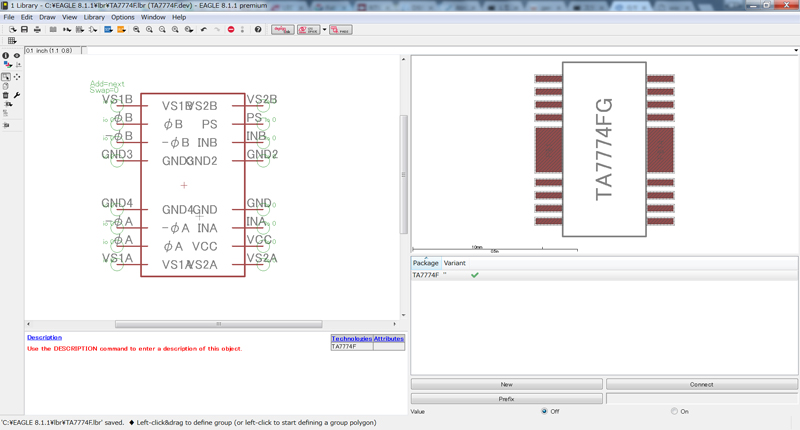Click the Variant column header
800x430 pixels.
pos(455,263)
